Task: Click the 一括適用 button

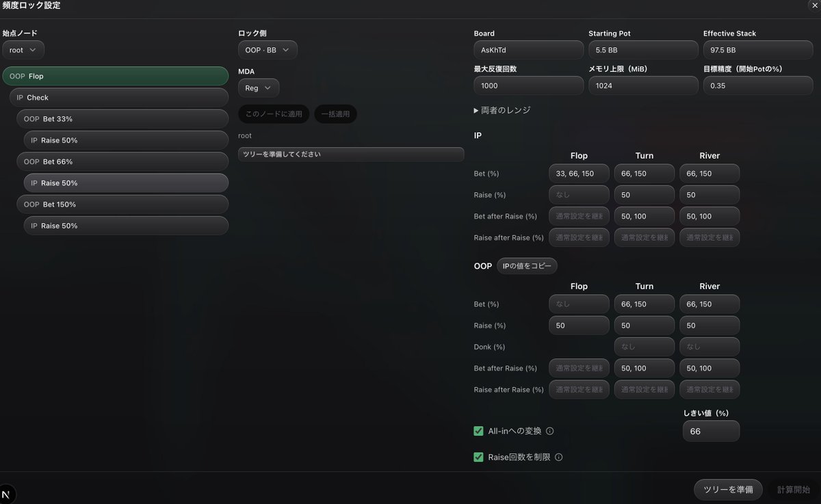Action: 335,114
